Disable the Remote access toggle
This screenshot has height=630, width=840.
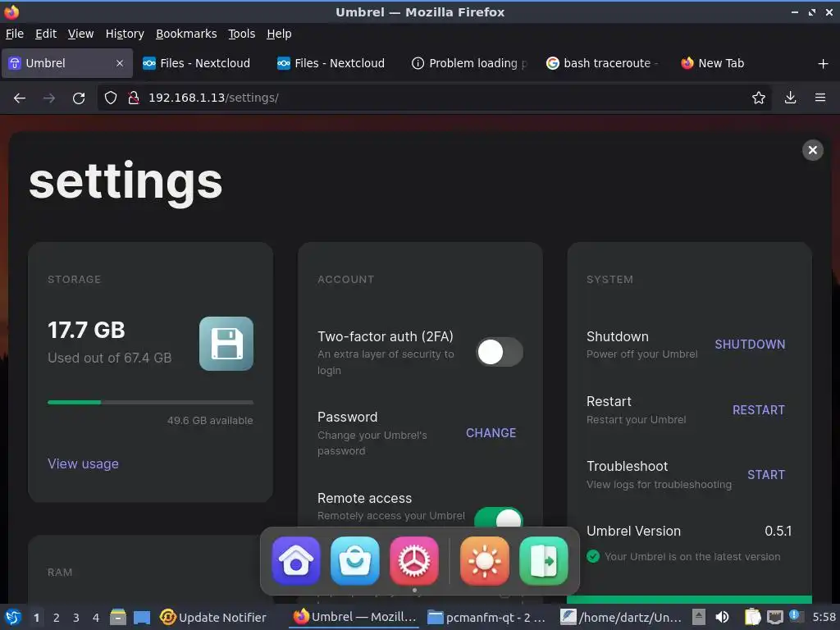(x=499, y=518)
